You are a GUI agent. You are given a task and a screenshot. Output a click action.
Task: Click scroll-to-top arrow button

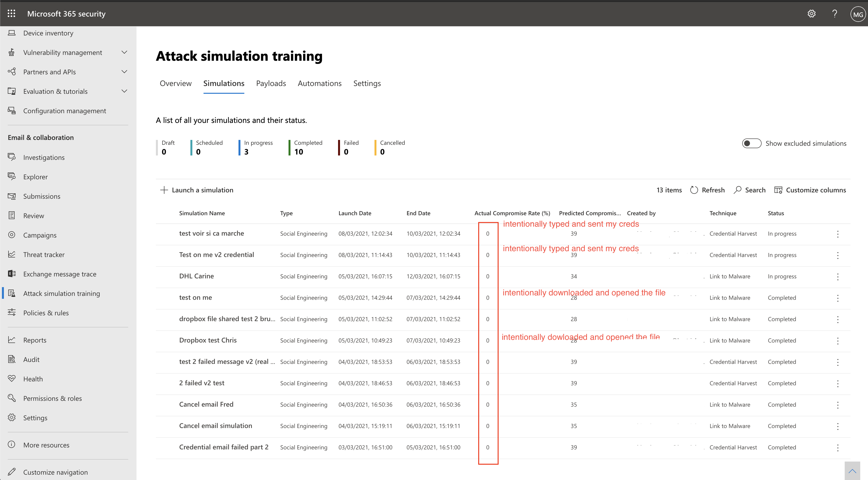click(852, 471)
